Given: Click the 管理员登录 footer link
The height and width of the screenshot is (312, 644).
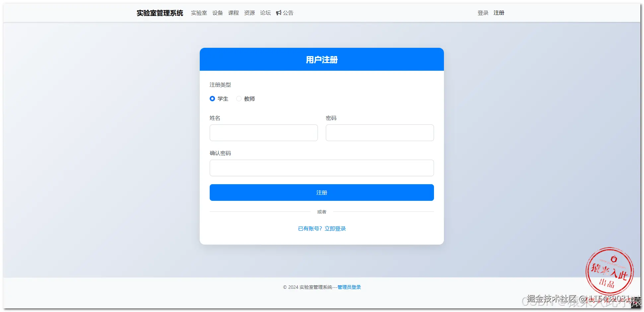Looking at the screenshot, I should click(x=349, y=287).
